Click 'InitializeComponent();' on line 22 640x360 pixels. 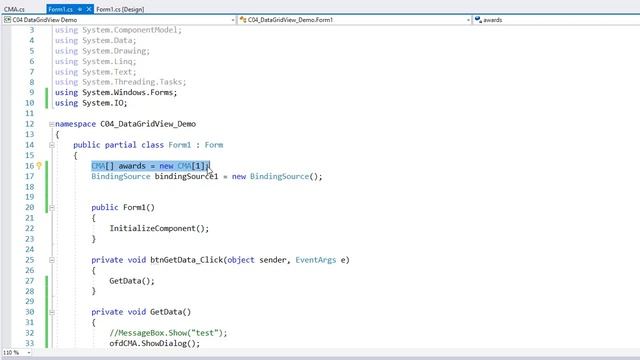pyautogui.click(x=159, y=229)
